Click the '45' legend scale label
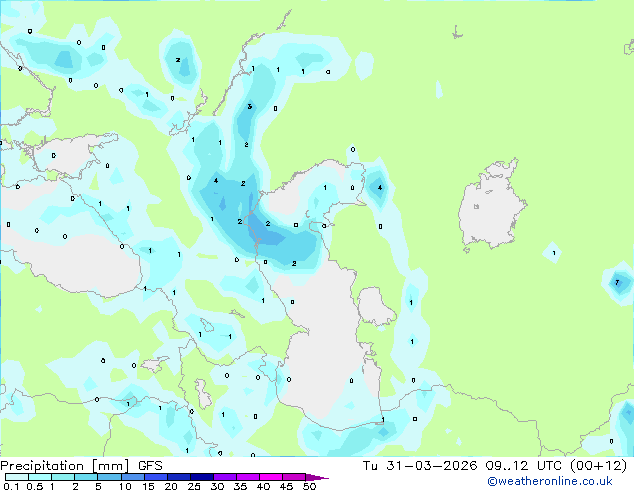Screen dimensions: 634x490 (x=286, y=486)
